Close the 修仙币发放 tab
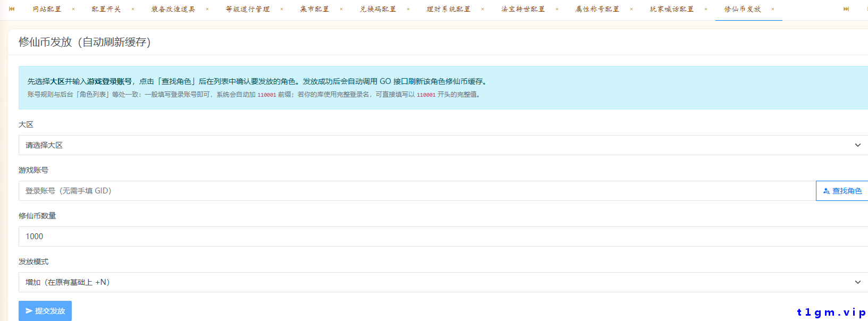The height and width of the screenshot is (321, 868). [x=773, y=9]
